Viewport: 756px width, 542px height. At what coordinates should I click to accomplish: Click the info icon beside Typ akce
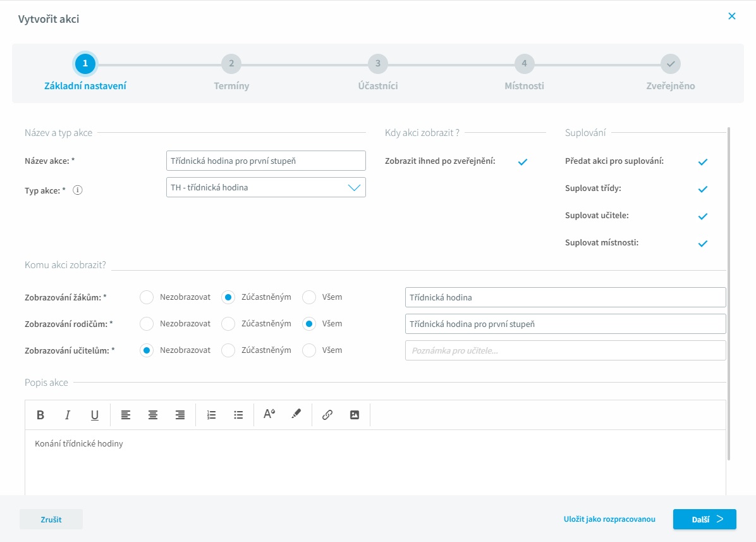(78, 190)
